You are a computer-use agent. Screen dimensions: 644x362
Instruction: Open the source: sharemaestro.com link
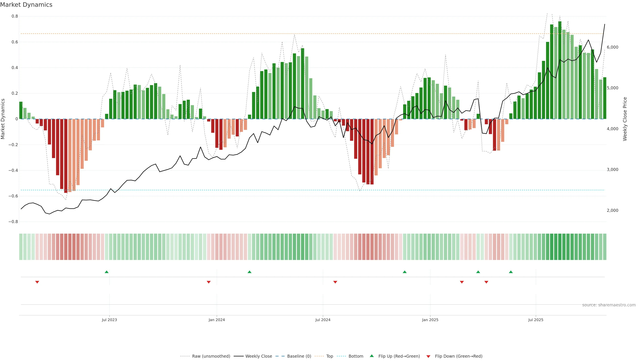click(609, 305)
